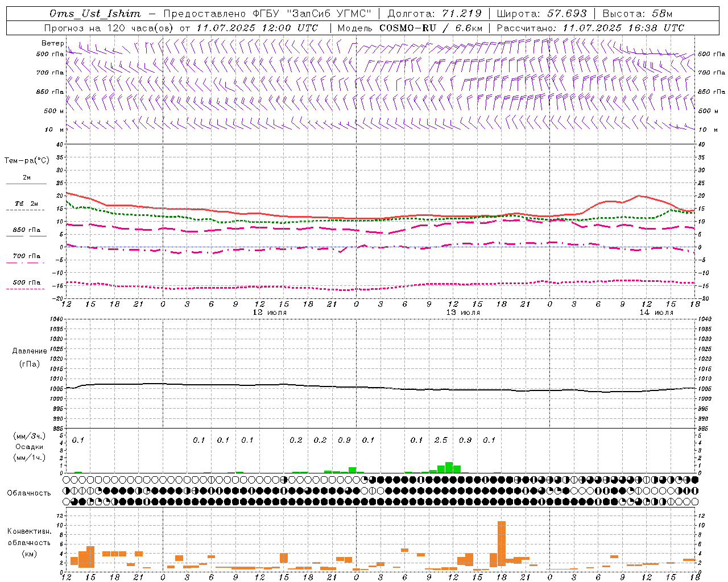The width and height of the screenshot is (728, 582).
Task: Click the Ветер wind panel label
Action: coord(52,43)
